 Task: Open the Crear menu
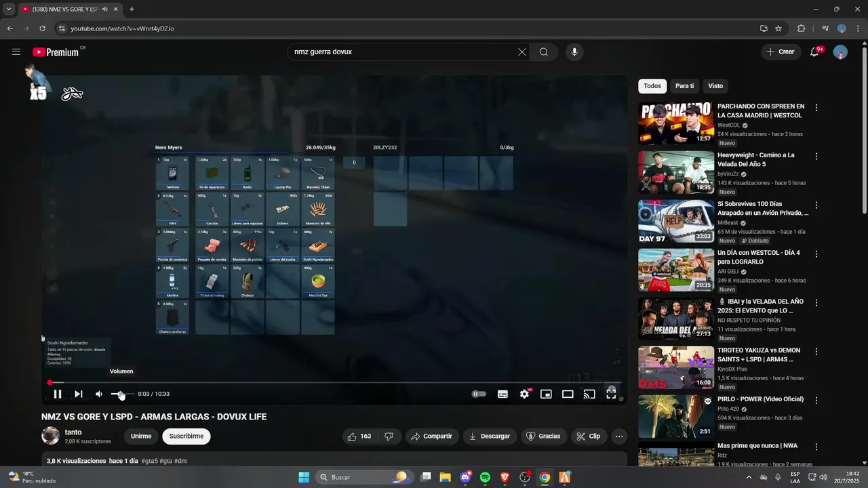(780, 52)
